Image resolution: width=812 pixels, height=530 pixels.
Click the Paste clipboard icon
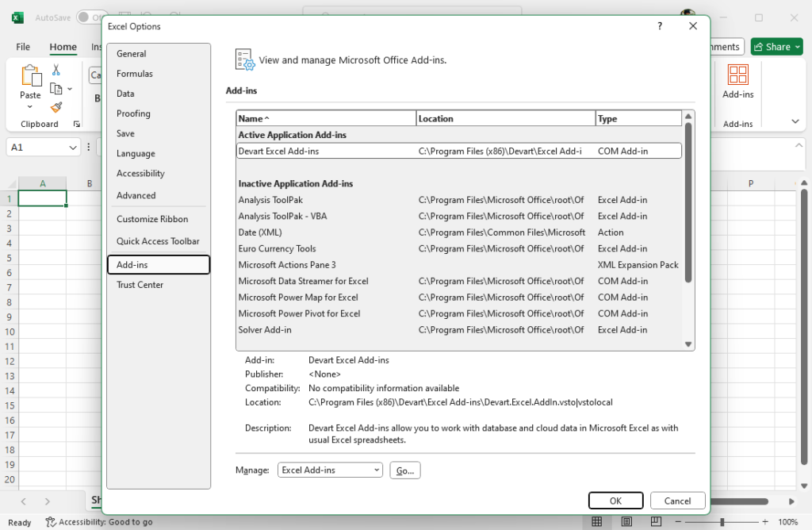(31, 75)
